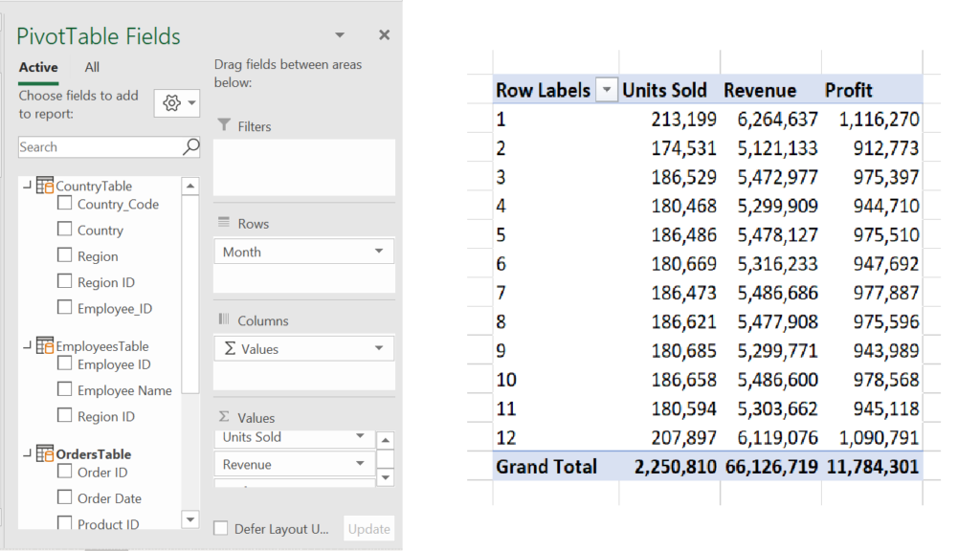Open the pane options arrow beside the title
The image size is (980, 551).
coord(340,35)
